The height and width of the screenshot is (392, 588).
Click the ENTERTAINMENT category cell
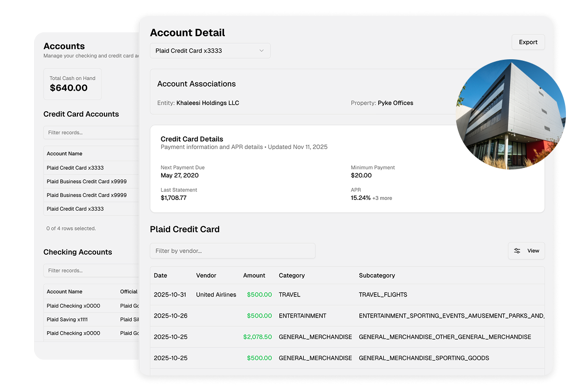pyautogui.click(x=302, y=316)
